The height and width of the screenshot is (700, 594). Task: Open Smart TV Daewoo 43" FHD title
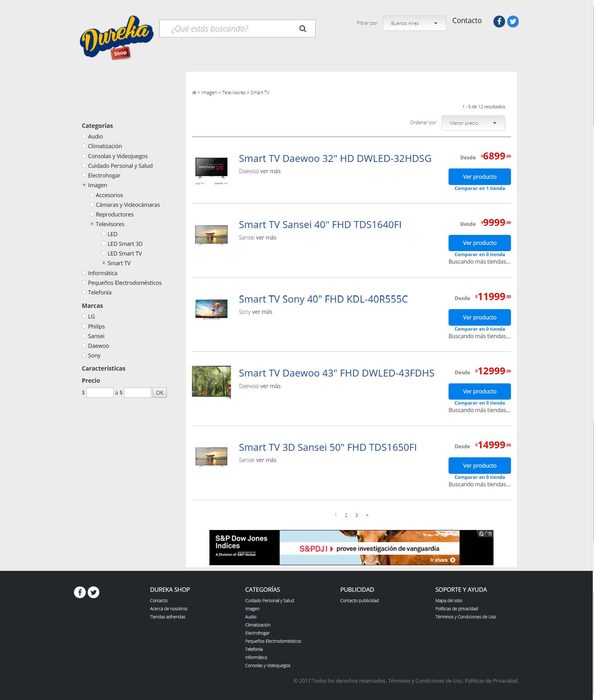tap(336, 373)
